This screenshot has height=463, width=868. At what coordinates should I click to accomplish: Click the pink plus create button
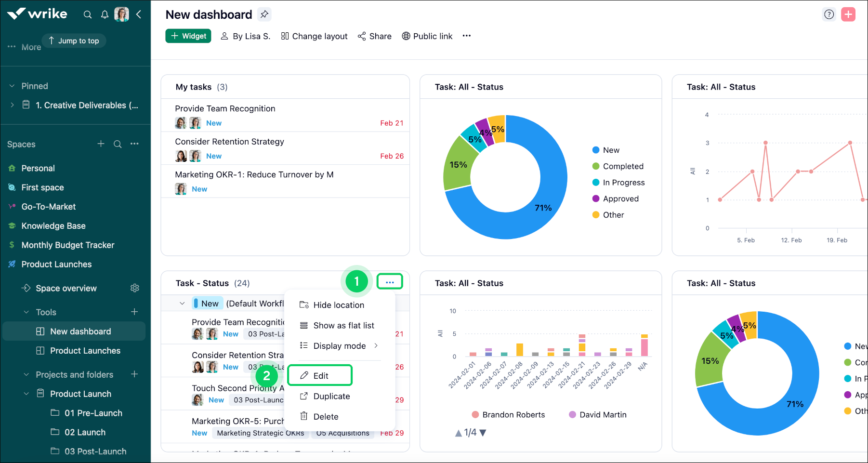pyautogui.click(x=848, y=14)
